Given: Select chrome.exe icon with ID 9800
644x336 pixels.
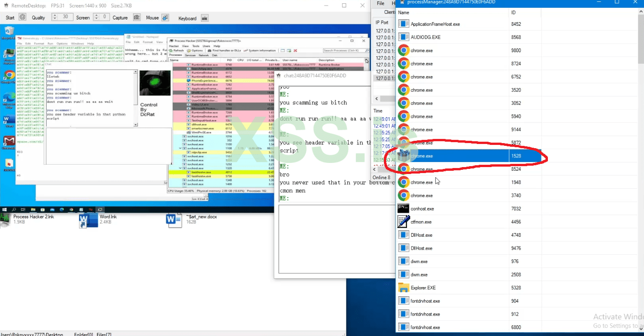Looking at the screenshot, I should tap(404, 50).
